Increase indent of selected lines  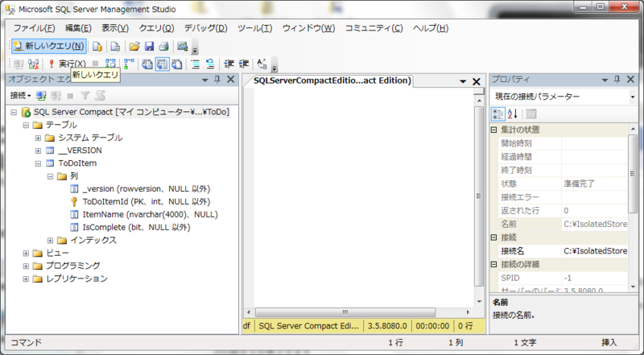pyautogui.click(x=244, y=64)
